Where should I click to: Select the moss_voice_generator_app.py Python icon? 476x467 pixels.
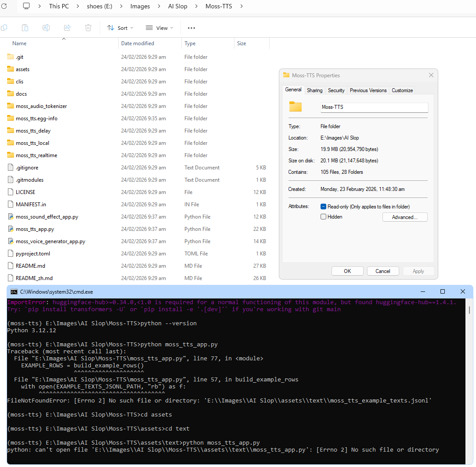tap(11, 241)
